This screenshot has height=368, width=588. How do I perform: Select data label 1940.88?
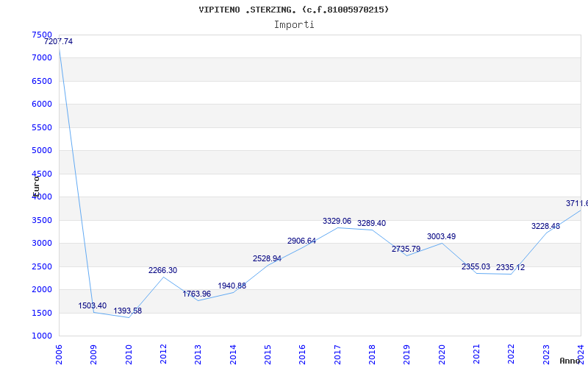point(232,286)
